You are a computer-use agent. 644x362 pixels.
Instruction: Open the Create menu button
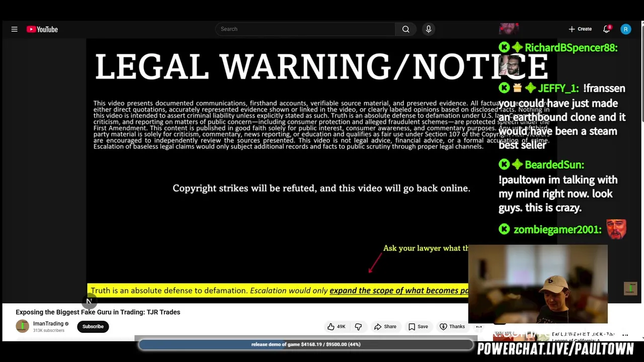click(x=580, y=29)
